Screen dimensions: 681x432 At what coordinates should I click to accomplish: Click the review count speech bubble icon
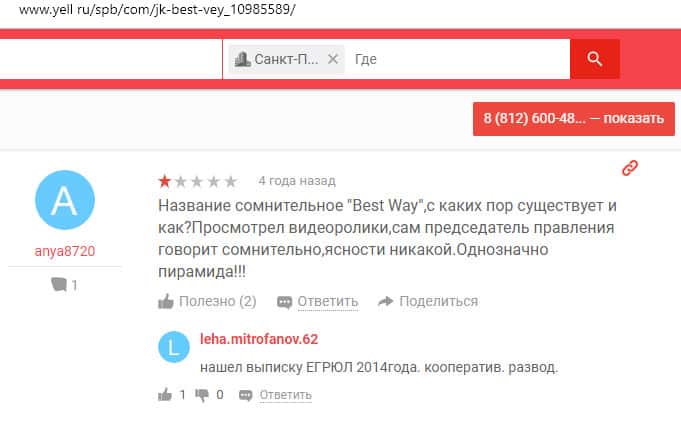[59, 284]
